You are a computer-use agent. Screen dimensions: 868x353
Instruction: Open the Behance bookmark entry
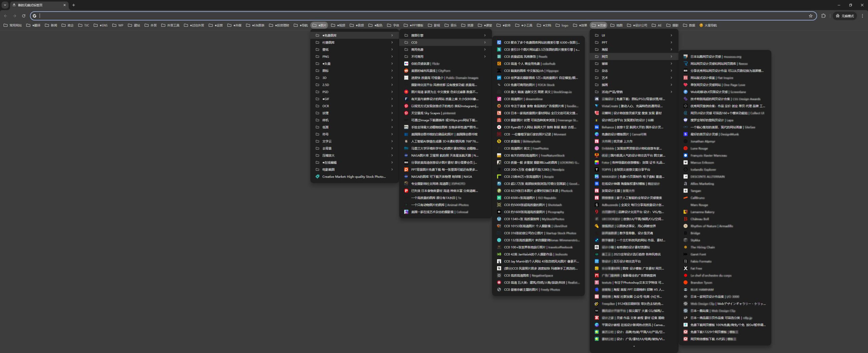click(x=633, y=127)
